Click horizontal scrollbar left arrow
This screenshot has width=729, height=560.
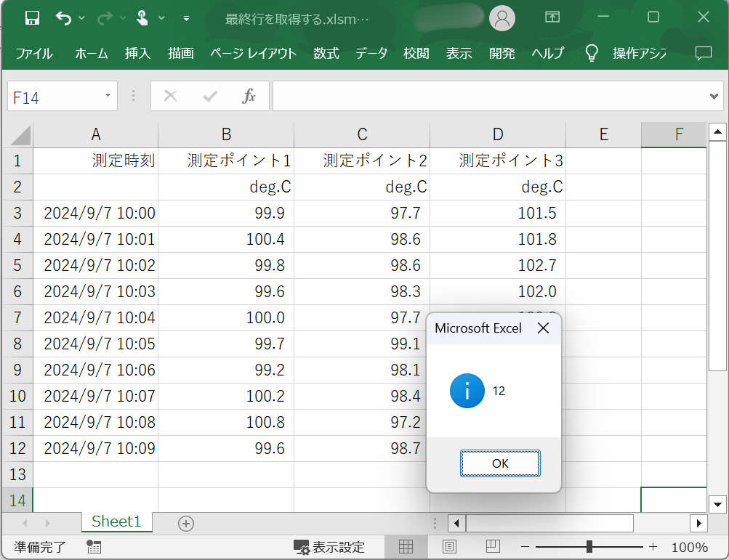point(456,523)
